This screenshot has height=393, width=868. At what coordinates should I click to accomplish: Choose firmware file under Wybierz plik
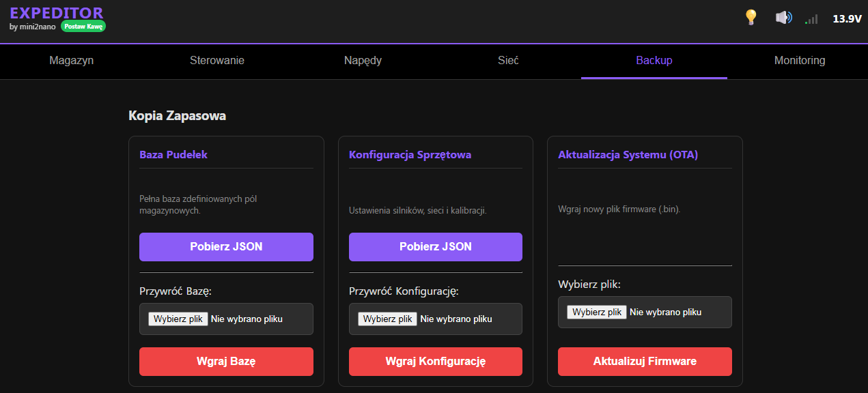click(597, 312)
